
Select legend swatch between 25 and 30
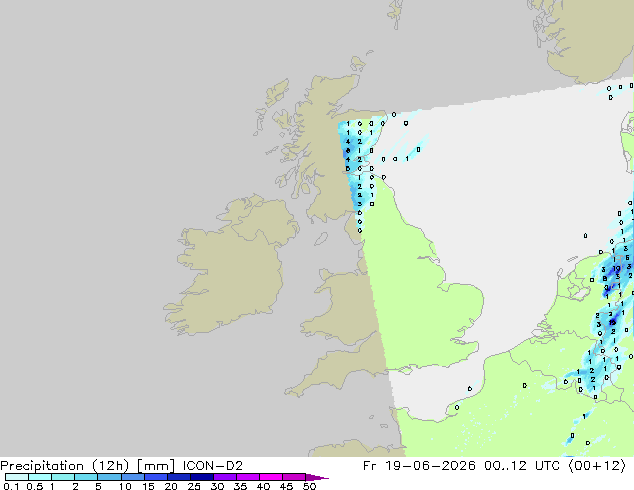pos(202,477)
